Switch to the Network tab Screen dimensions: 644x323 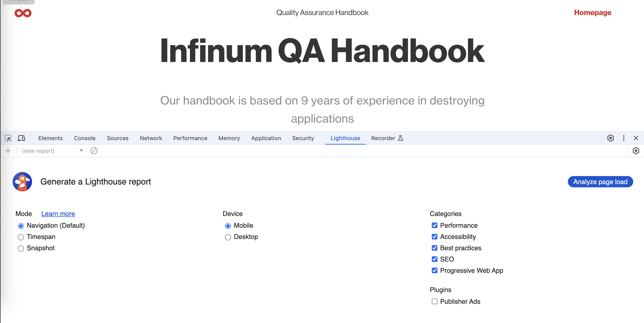[151, 138]
